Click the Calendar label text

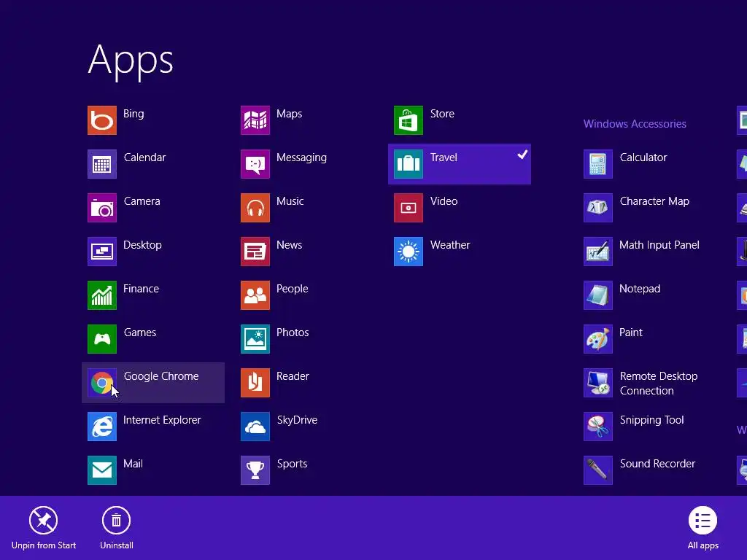(x=145, y=157)
